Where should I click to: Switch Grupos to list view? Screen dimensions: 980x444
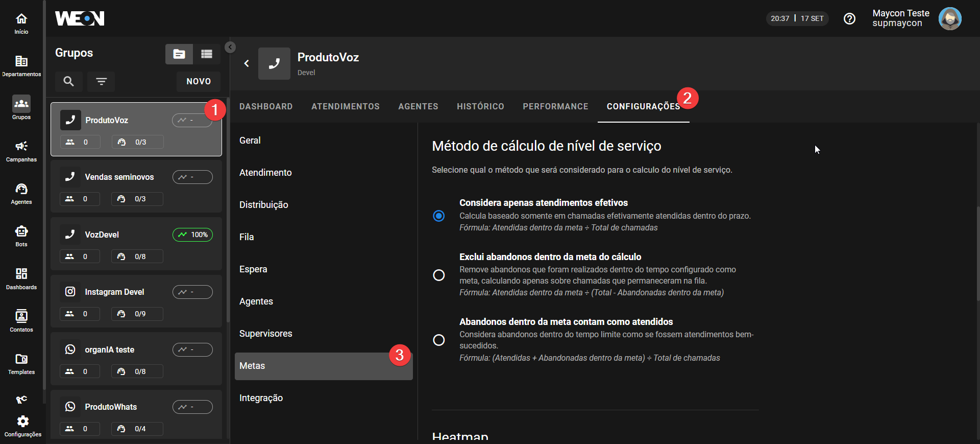(207, 54)
